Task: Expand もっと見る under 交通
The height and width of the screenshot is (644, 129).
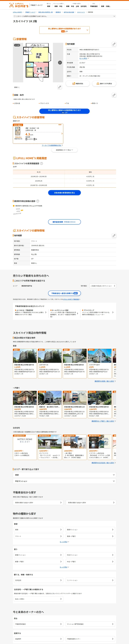Action: tap(84, 58)
